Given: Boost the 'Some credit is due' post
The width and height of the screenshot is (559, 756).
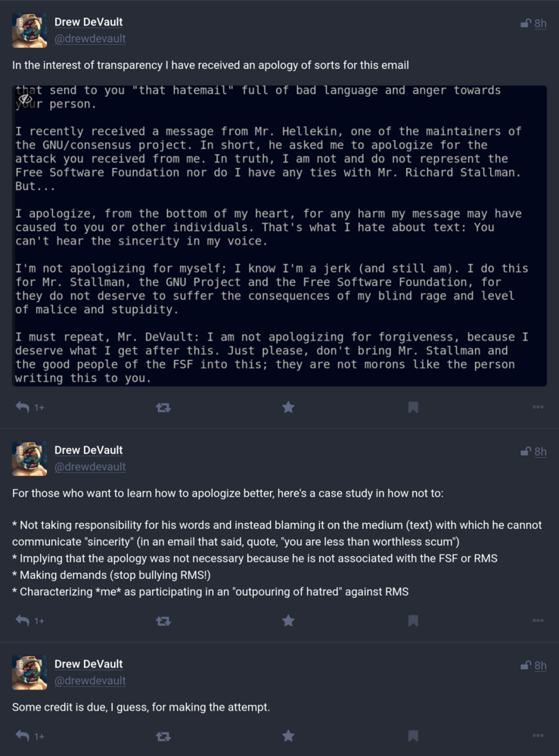Looking at the screenshot, I should 163,736.
